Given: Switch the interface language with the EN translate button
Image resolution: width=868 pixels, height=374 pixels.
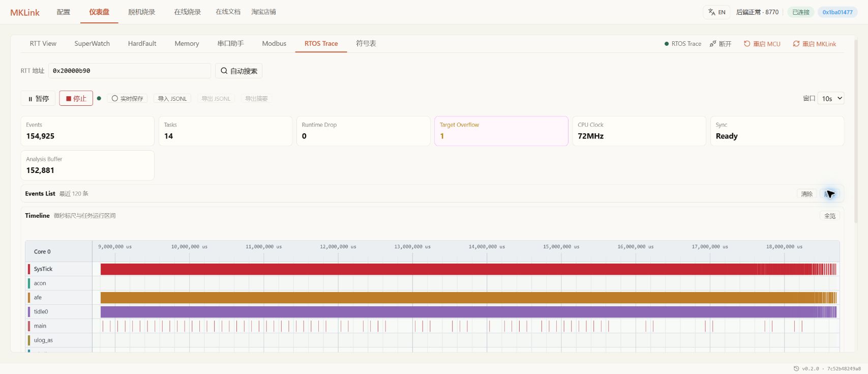Looking at the screenshot, I should (716, 12).
